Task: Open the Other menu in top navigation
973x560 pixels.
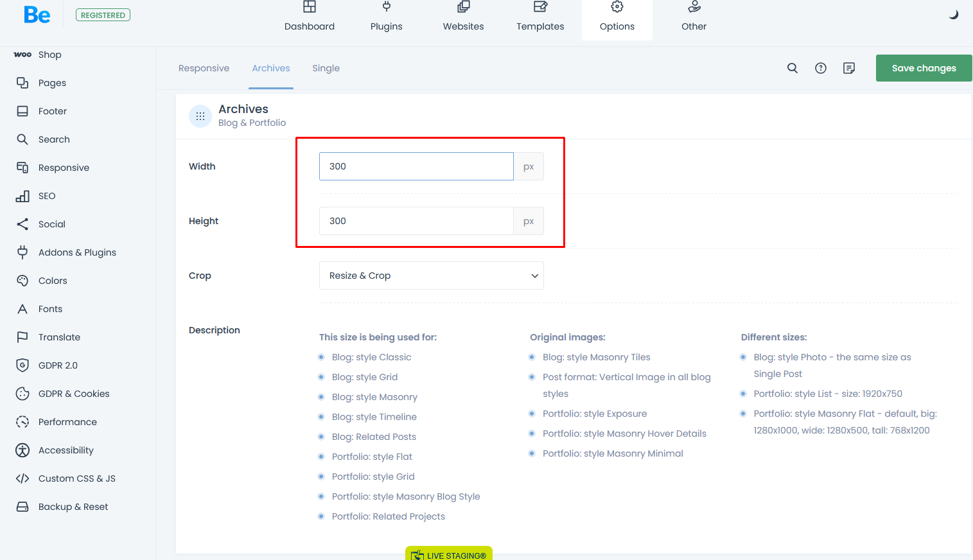Action: (x=694, y=17)
